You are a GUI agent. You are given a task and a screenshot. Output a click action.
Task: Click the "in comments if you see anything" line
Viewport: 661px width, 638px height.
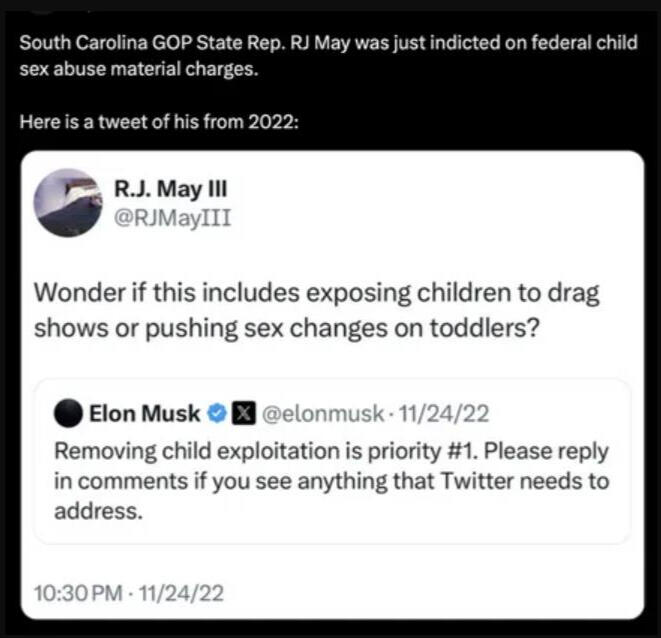pyautogui.click(x=331, y=482)
